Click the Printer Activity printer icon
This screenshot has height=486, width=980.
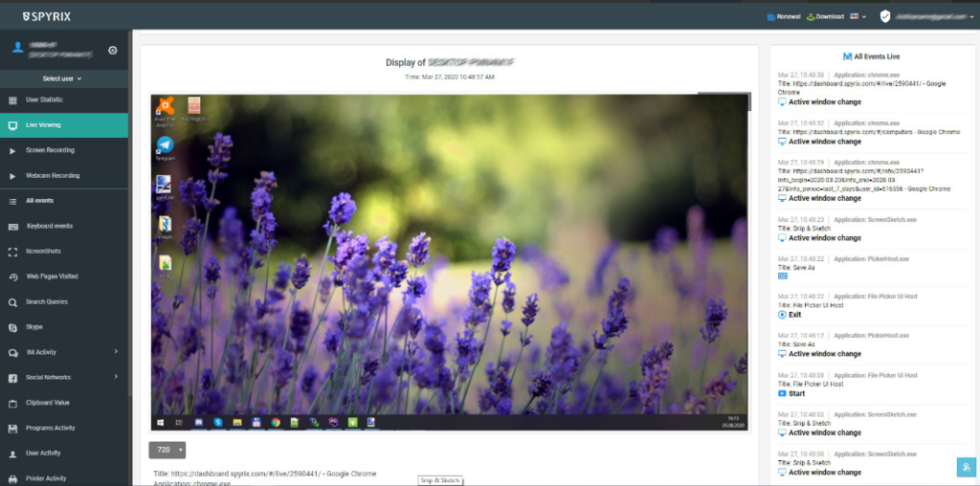point(12,479)
